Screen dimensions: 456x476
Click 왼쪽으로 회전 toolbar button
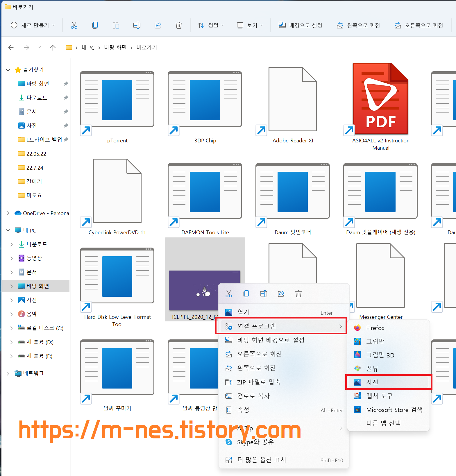358,25
